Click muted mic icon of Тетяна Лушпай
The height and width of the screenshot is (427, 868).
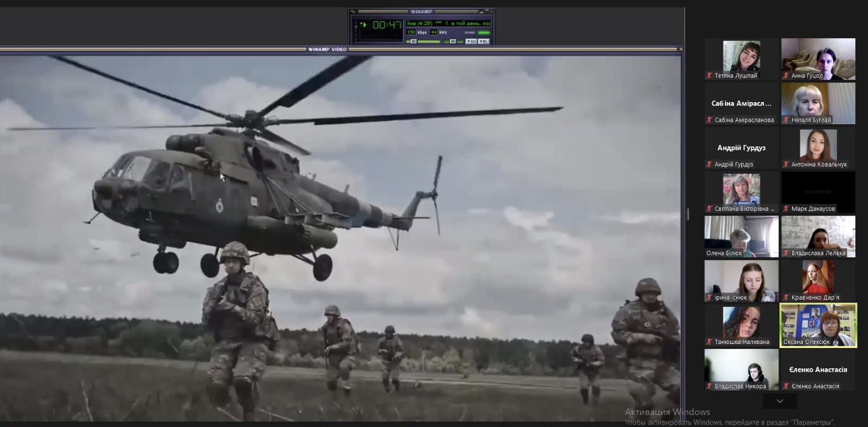tap(710, 75)
